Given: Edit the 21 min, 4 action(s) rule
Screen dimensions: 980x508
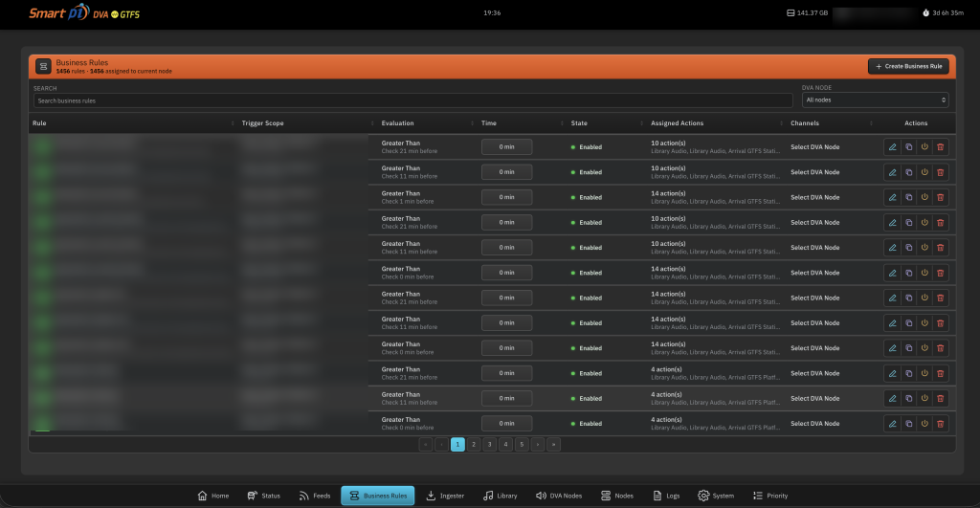Looking at the screenshot, I should pyautogui.click(x=893, y=374).
